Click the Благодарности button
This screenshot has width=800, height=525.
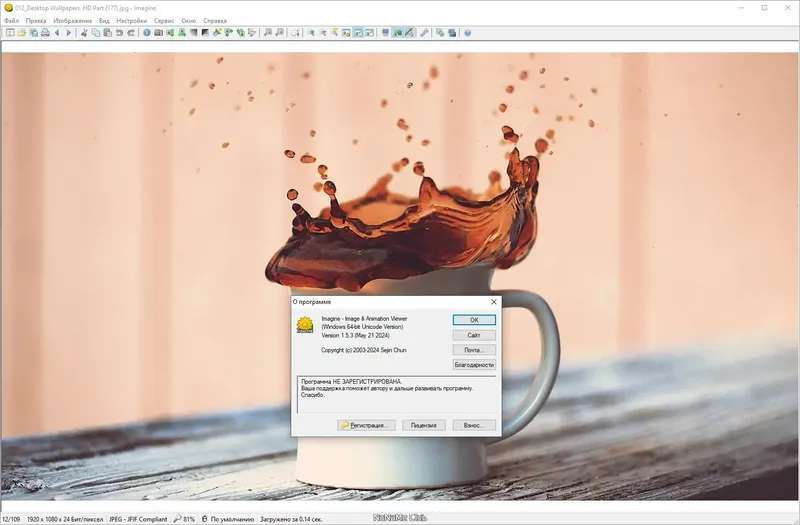point(474,365)
